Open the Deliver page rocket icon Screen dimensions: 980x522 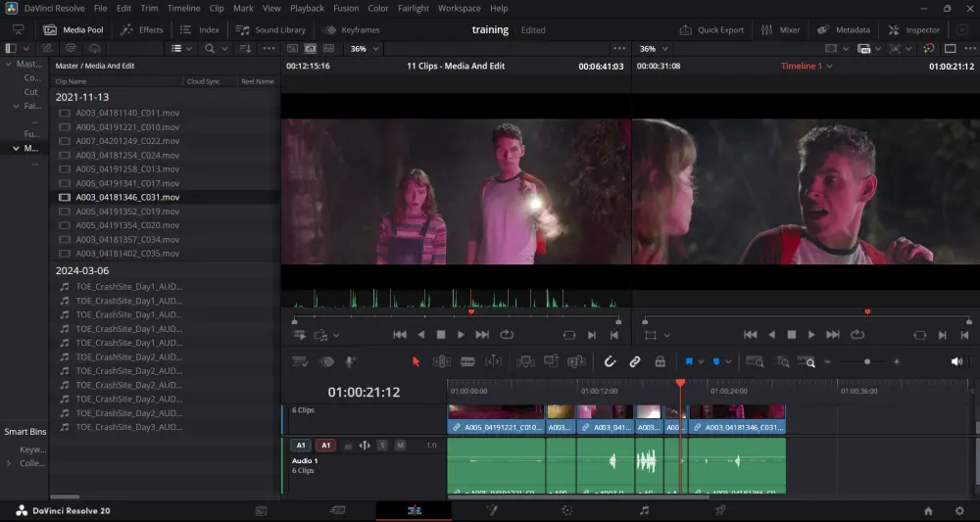coord(720,511)
